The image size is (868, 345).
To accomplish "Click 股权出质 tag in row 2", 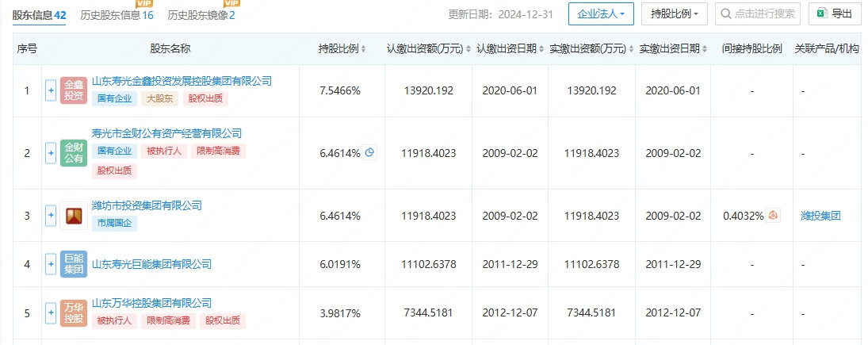I will (x=115, y=171).
